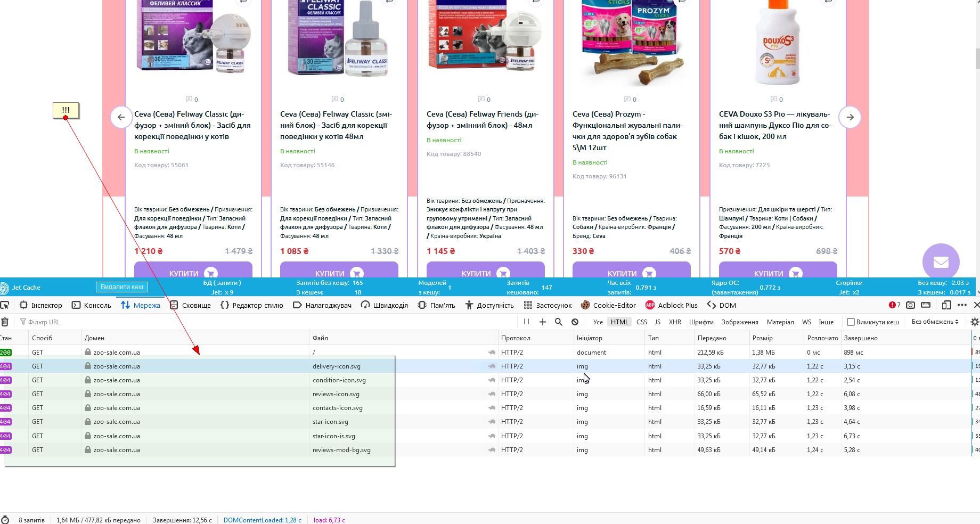Open the Cookie-Editor tab

608,305
